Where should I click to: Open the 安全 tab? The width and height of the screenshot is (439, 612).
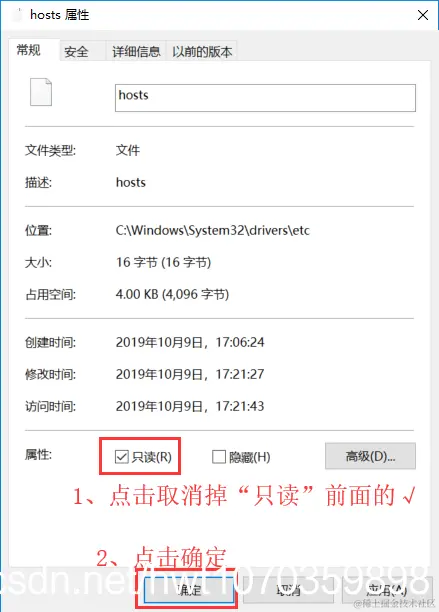point(76,52)
